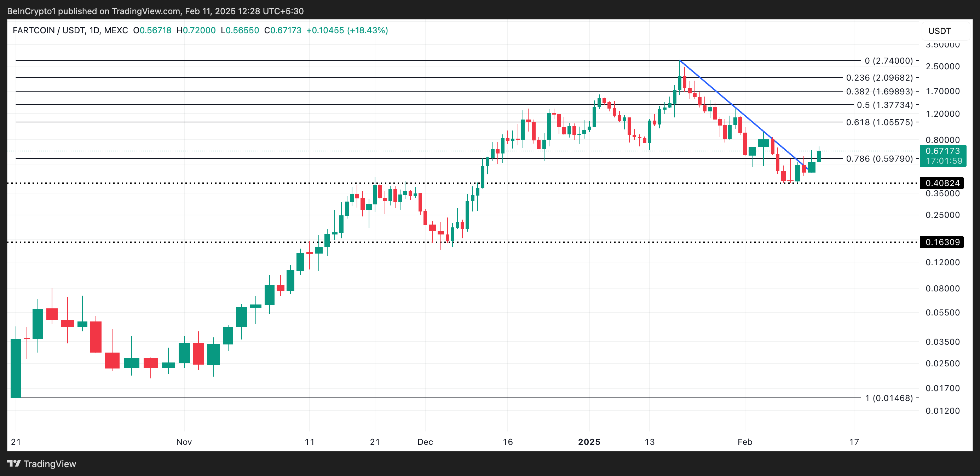This screenshot has height=476, width=980.
Task: Click the TradingView wordmark text link
Action: (x=50, y=464)
